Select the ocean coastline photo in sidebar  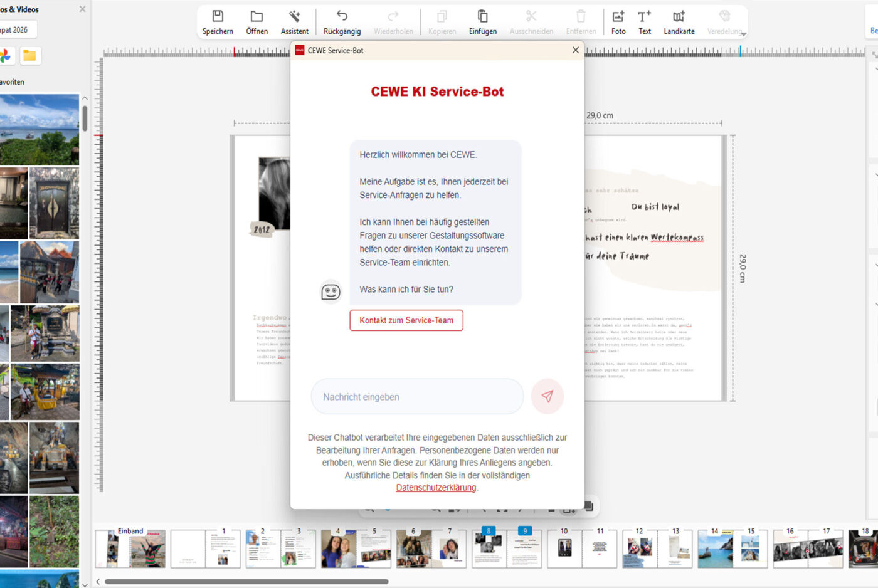click(x=40, y=129)
